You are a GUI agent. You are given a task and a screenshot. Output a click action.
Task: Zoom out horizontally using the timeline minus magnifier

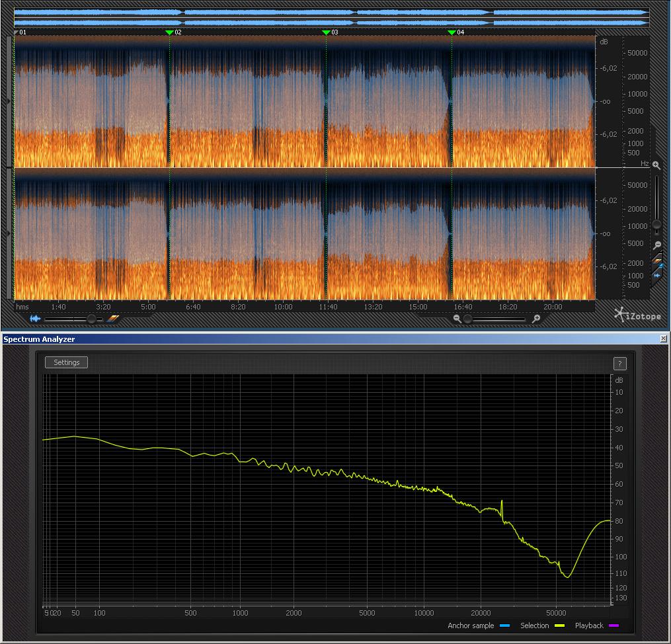[x=457, y=318]
